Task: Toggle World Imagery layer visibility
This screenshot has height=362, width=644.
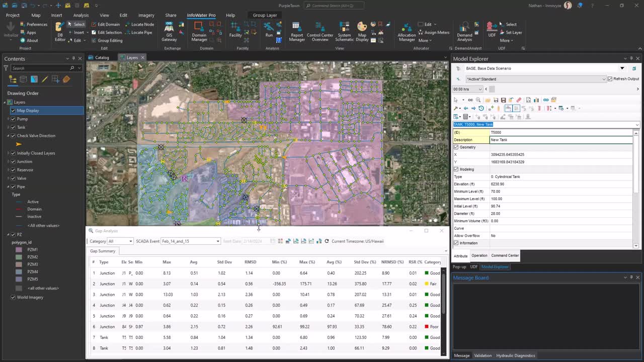Action: (13, 297)
